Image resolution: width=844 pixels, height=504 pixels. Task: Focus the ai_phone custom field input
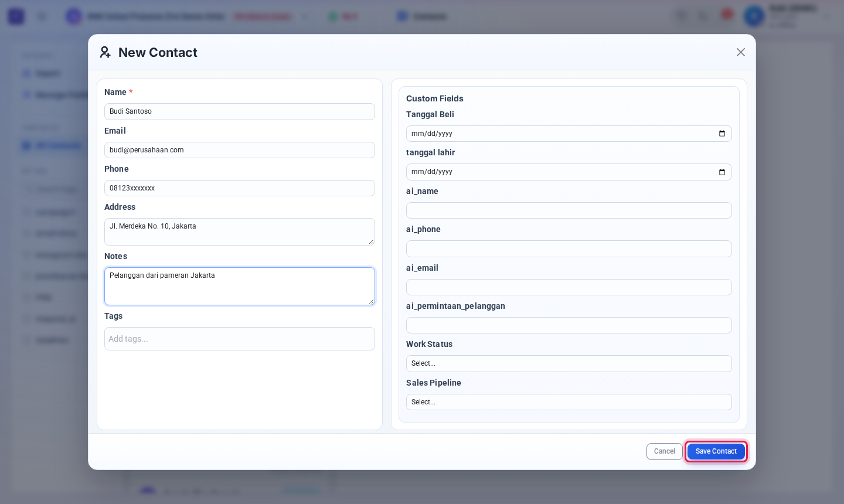(x=569, y=248)
